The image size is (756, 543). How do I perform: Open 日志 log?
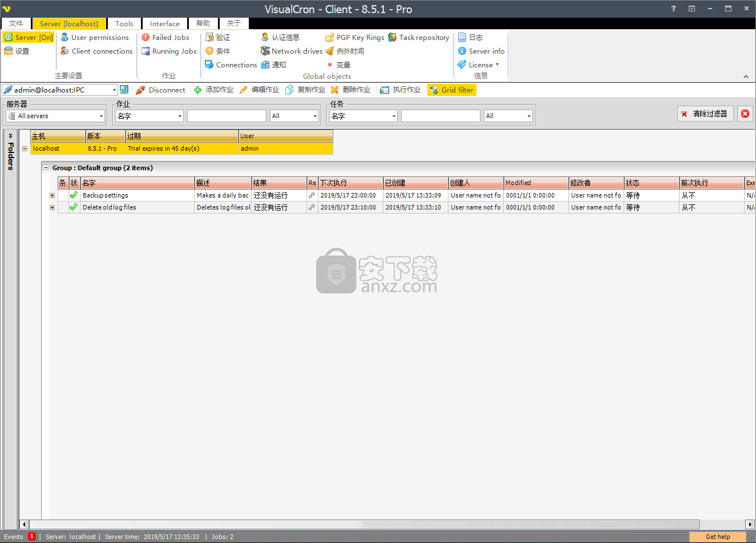470,37
